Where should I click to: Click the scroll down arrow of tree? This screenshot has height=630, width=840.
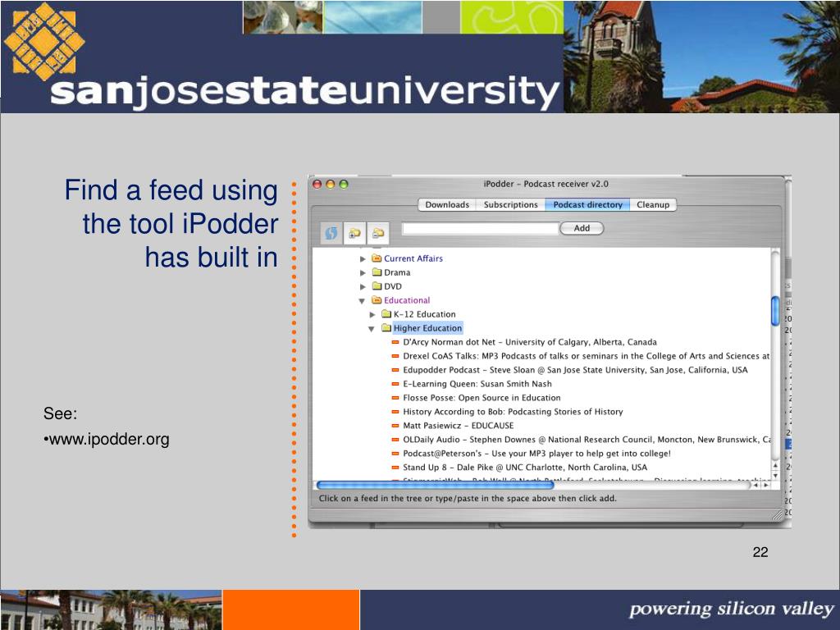pos(775,475)
